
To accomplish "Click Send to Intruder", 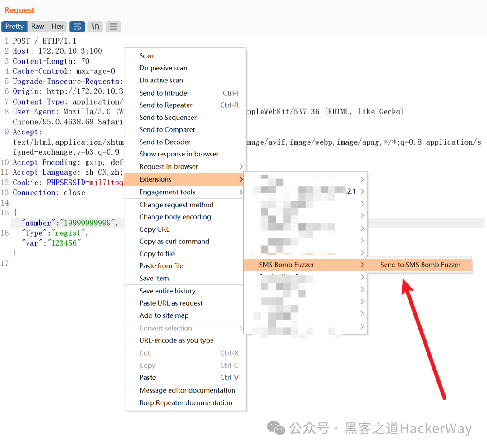I will [x=185, y=93].
